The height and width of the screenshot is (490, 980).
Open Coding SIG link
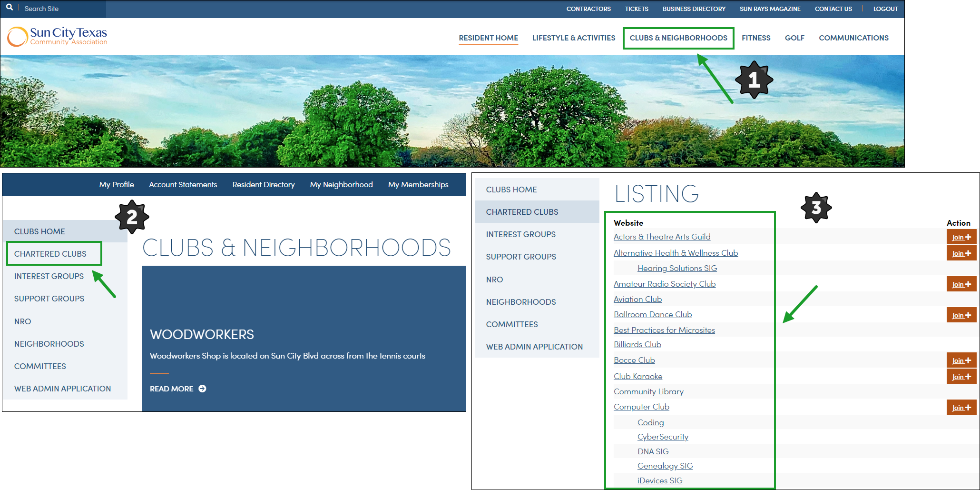click(x=650, y=422)
